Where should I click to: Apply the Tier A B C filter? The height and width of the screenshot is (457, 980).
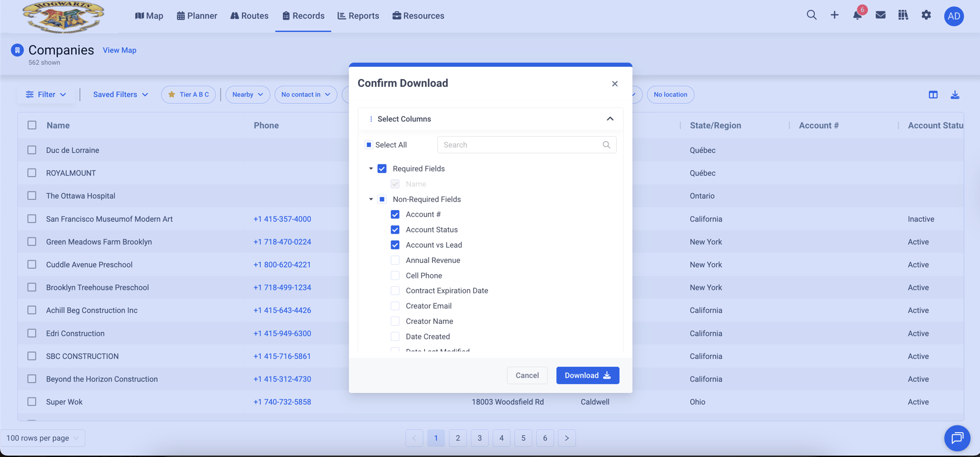coord(189,95)
